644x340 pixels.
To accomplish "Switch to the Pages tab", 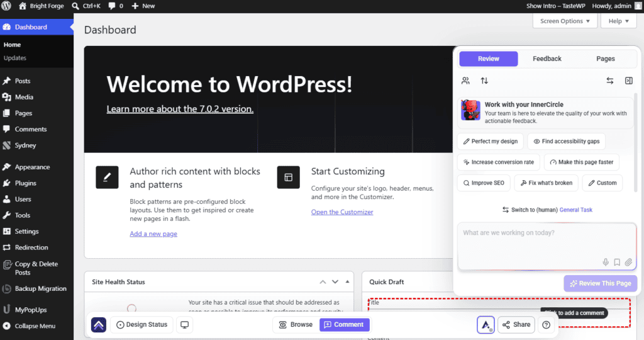I will (606, 59).
